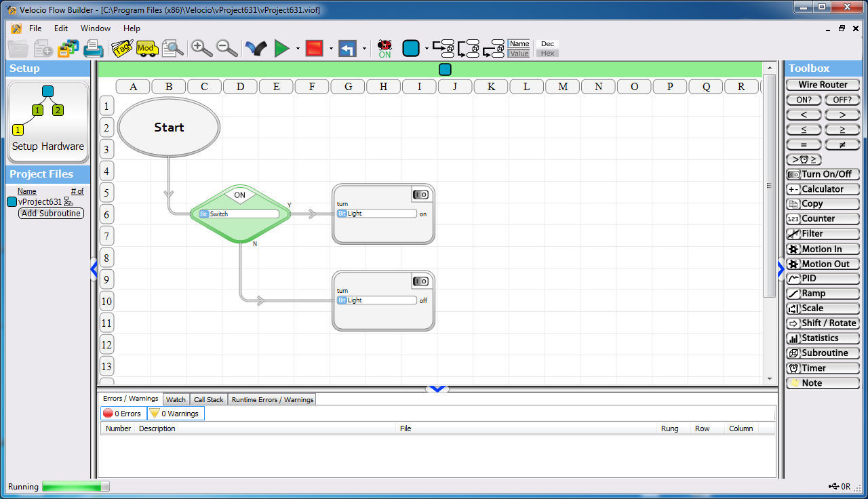Click the debug ladybug ON icon
Screen dimensions: 868x499
[384, 48]
